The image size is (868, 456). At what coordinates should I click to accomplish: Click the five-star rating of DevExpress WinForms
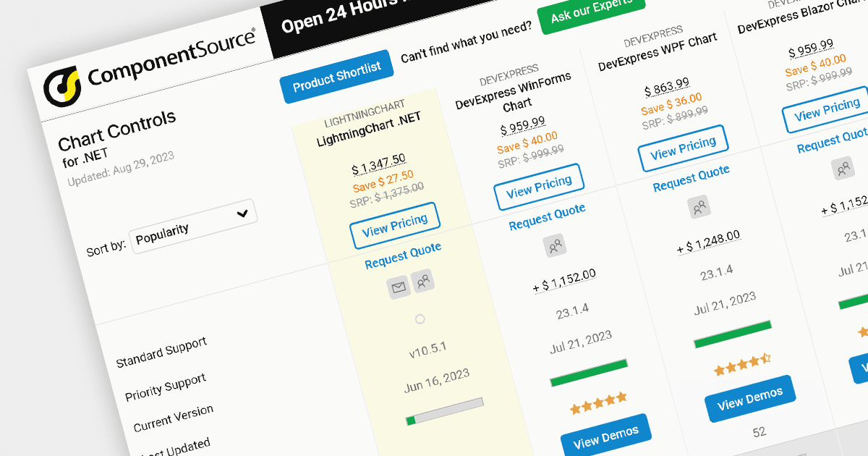pyautogui.click(x=597, y=403)
